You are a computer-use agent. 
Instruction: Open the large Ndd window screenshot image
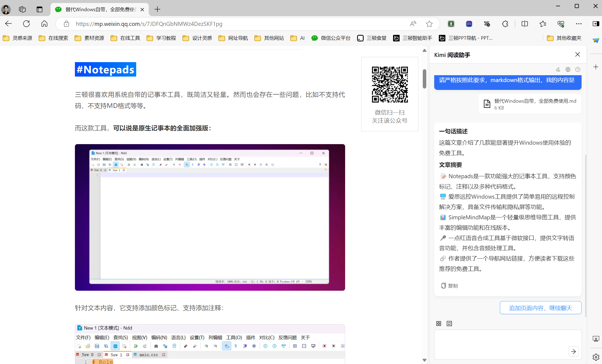point(210,217)
